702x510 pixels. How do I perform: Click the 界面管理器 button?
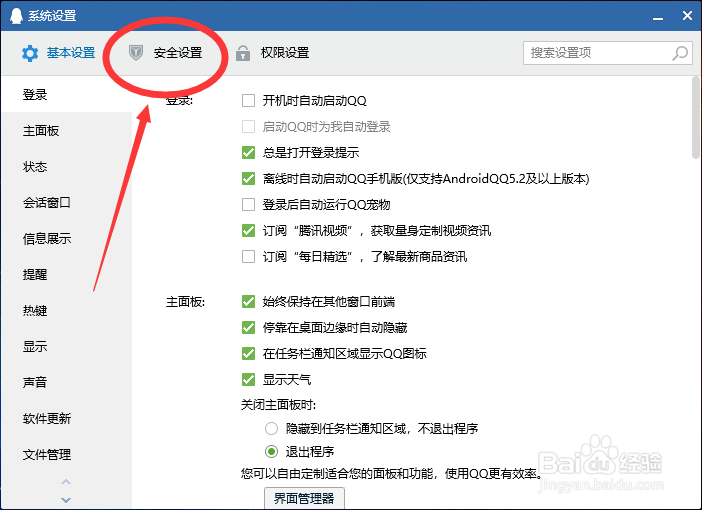304,498
